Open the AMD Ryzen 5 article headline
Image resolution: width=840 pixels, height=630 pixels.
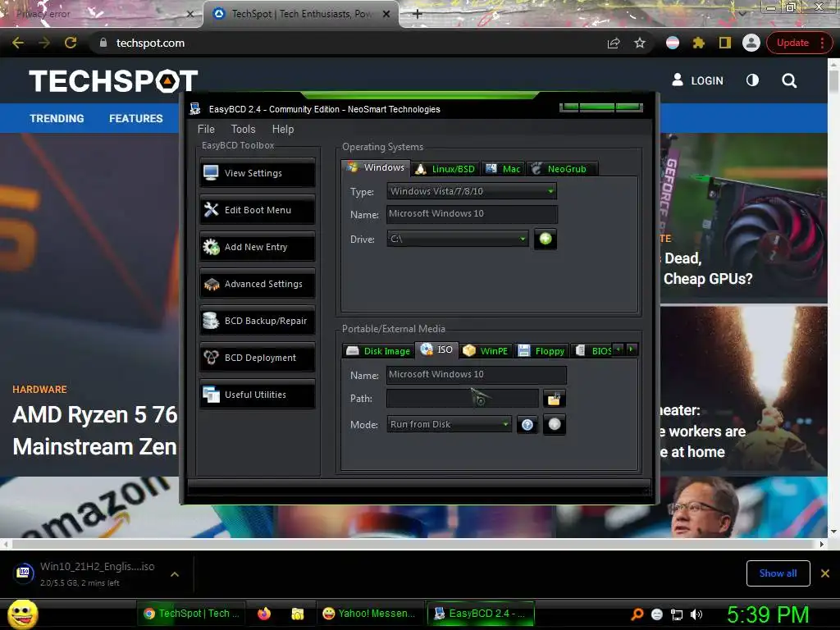click(x=94, y=431)
